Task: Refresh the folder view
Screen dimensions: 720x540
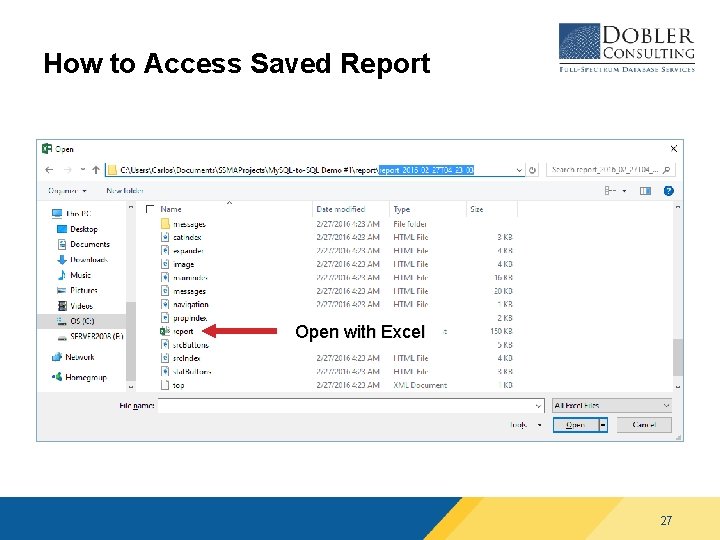Action: [532, 170]
